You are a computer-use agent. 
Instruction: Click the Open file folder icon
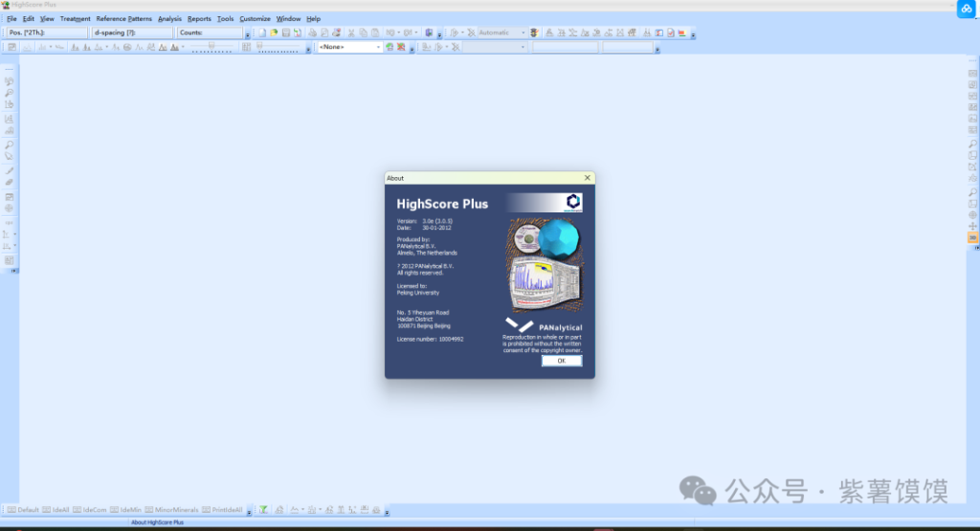(274, 33)
